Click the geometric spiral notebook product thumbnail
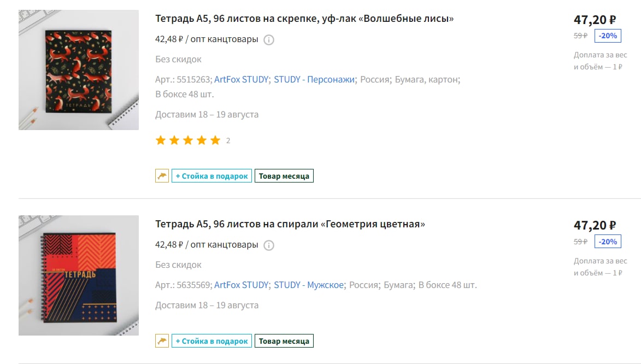 pos(79,275)
